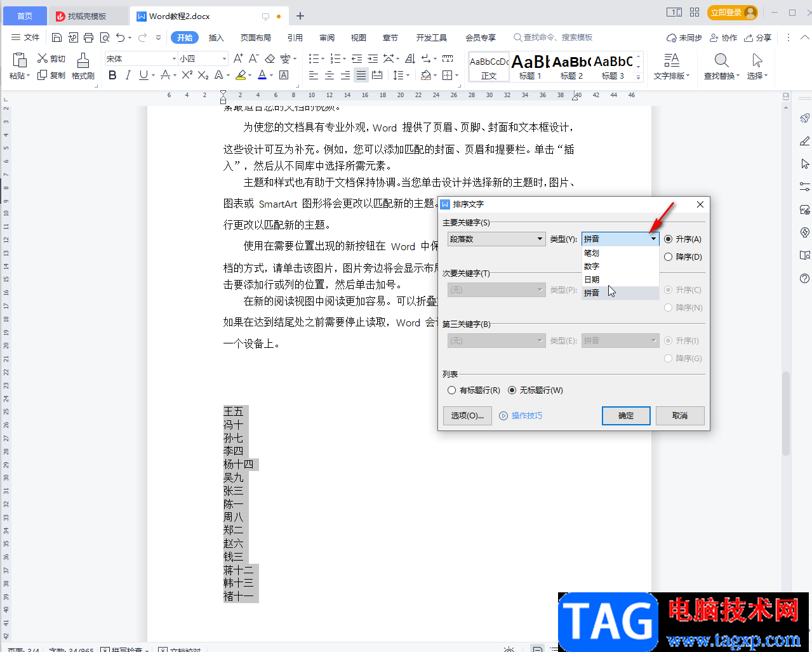812x652 pixels.
Task: Clear formatting with eraser icon
Action: click(x=270, y=58)
